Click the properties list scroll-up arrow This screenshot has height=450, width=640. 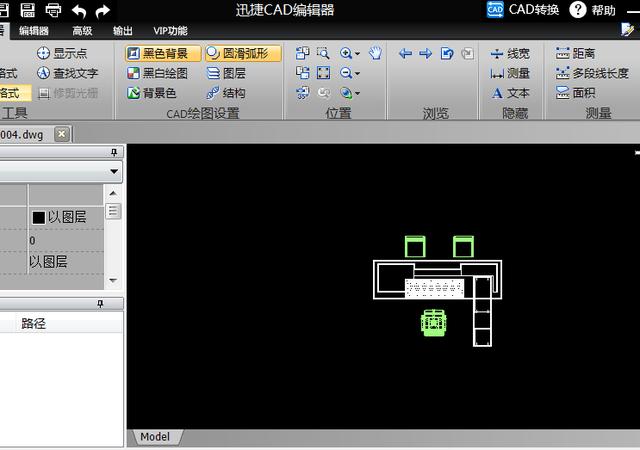tap(113, 193)
